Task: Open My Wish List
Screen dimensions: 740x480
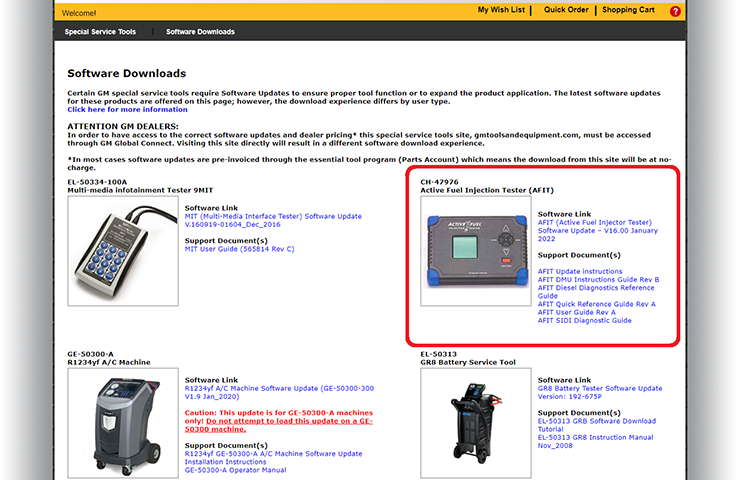Action: 501,10
